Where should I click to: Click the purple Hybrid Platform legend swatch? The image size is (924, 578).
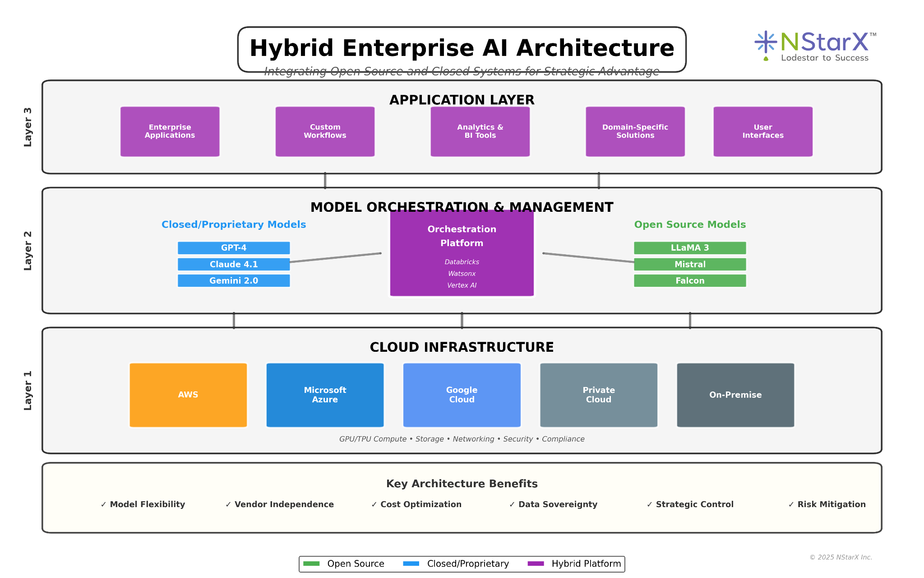click(x=536, y=564)
